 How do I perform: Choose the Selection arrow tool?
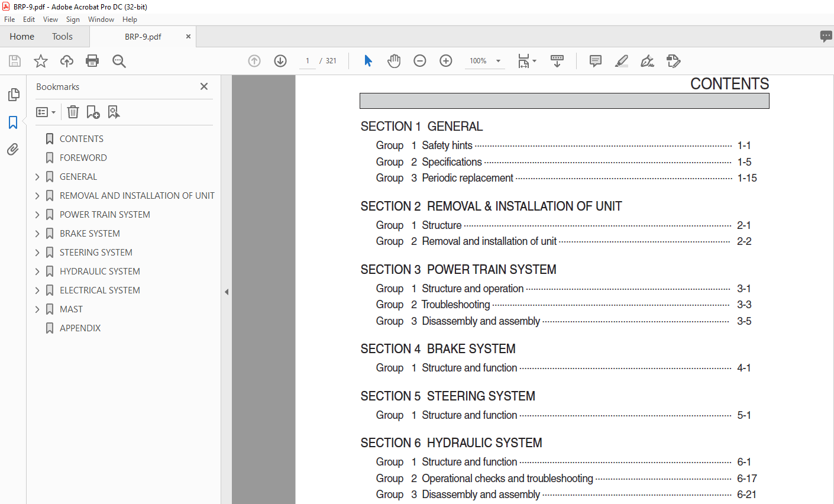click(x=368, y=61)
